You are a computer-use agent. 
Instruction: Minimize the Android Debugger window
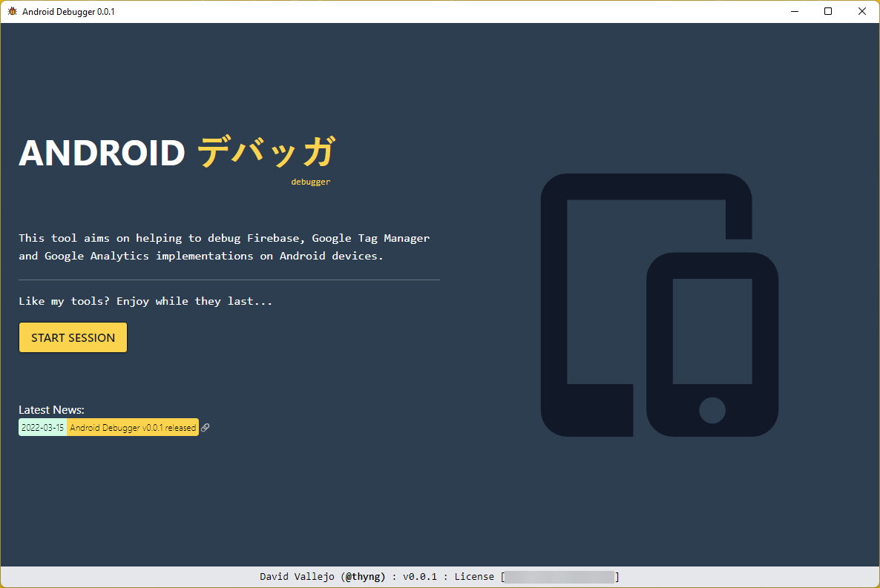tap(794, 11)
